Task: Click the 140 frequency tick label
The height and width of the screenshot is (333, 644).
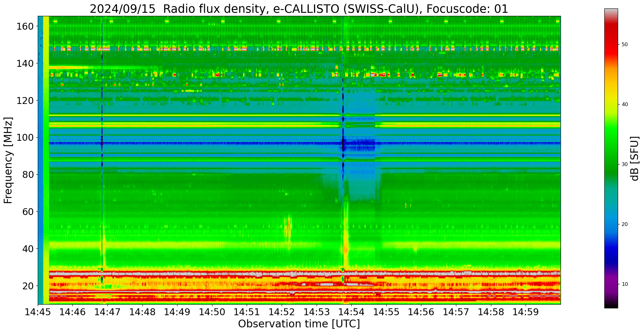Action: point(26,63)
